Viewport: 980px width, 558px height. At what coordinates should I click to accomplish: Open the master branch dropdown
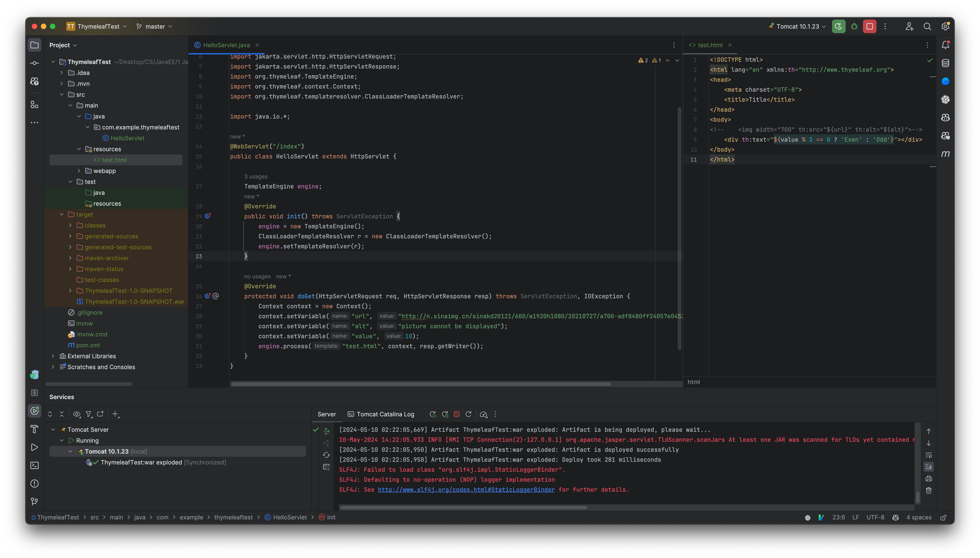pyautogui.click(x=154, y=26)
